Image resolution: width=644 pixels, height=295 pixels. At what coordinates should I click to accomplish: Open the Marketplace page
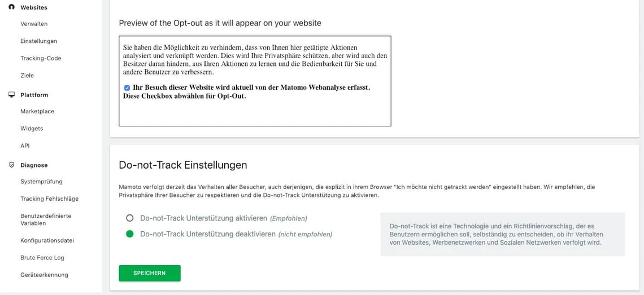pyautogui.click(x=37, y=111)
